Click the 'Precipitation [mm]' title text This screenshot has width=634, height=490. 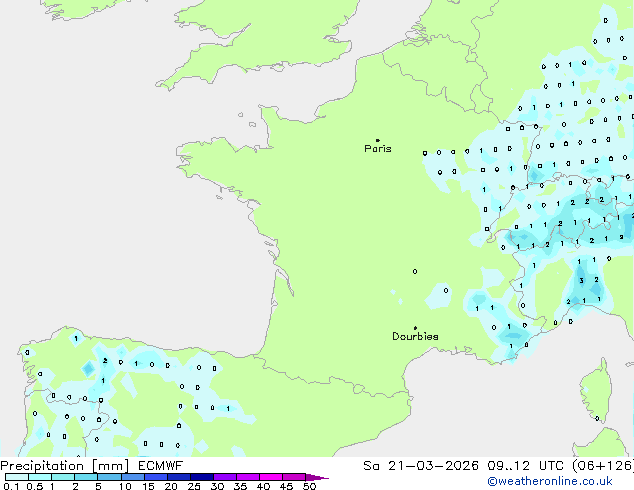tap(63, 466)
